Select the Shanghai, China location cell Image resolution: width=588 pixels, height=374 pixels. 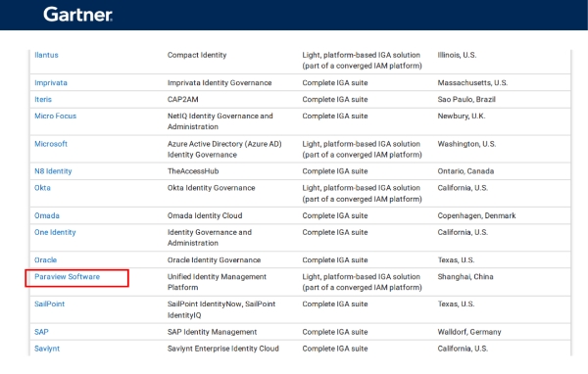pos(465,276)
